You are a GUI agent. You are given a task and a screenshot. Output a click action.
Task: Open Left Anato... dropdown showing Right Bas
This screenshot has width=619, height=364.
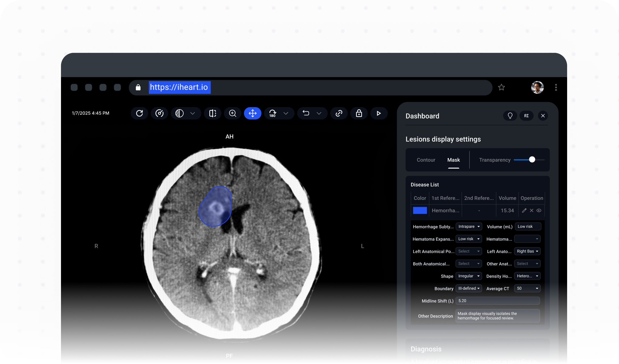click(x=527, y=251)
